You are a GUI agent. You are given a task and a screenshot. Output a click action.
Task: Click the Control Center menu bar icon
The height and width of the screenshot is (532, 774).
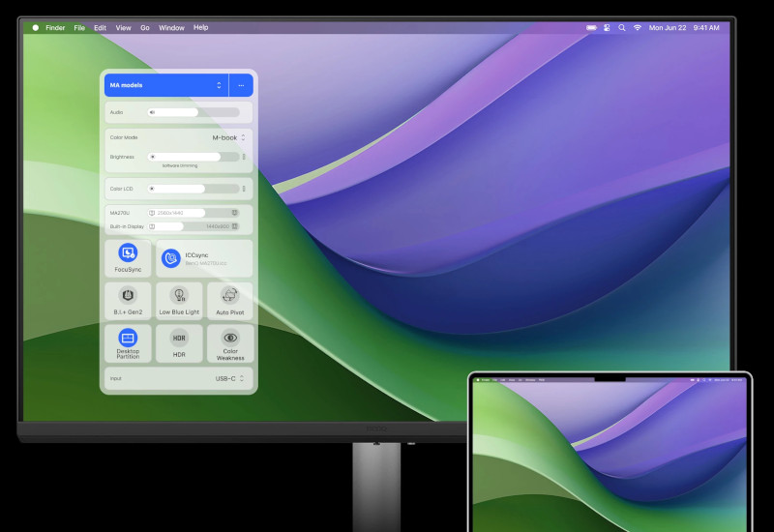(x=607, y=28)
